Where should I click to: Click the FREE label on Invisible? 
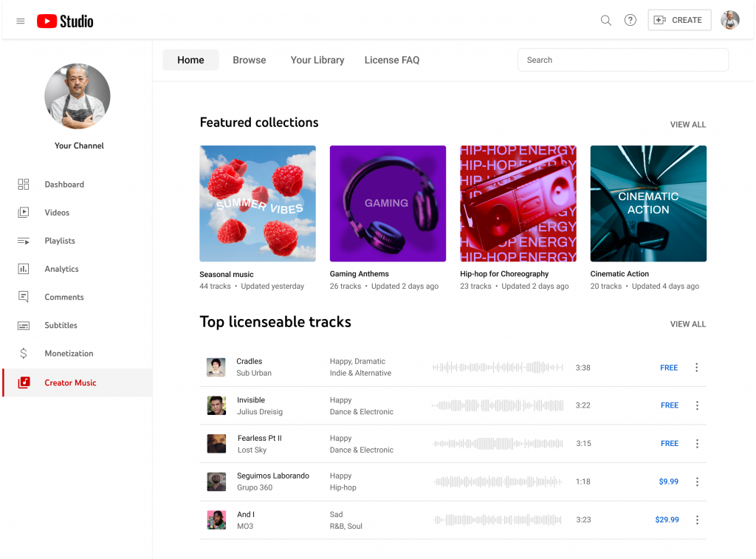pos(669,405)
